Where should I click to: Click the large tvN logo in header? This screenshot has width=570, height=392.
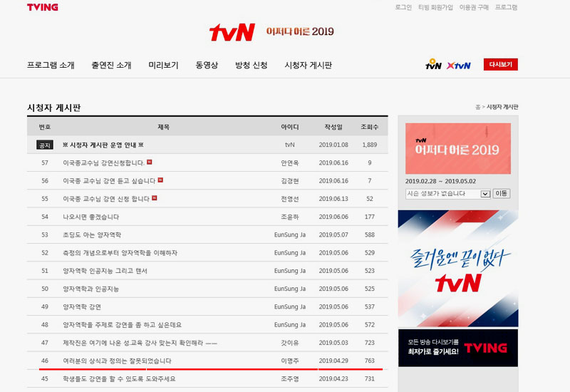232,32
